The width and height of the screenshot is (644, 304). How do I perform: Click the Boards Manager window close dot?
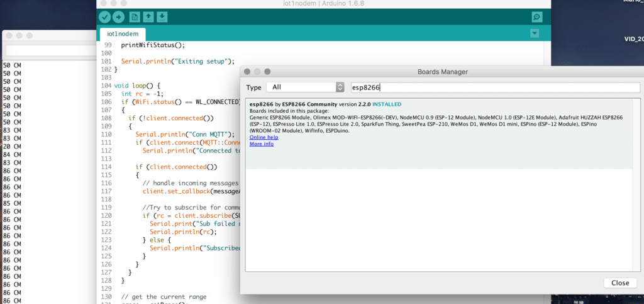[247, 72]
